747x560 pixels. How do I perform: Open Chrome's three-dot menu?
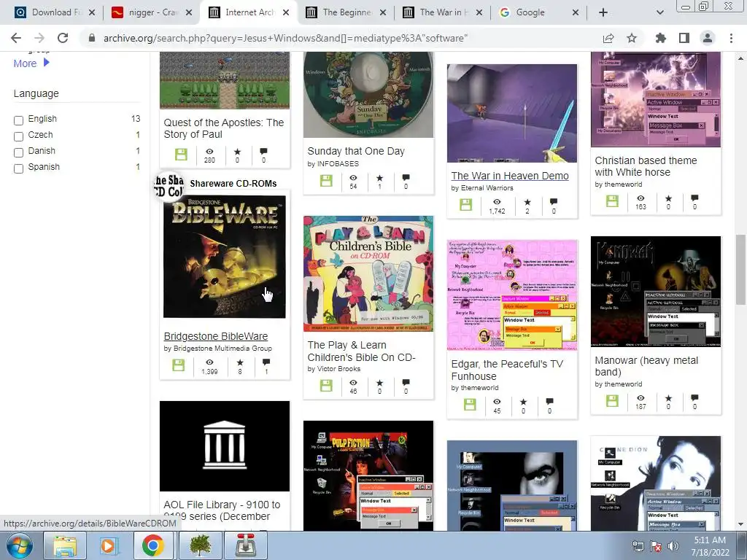coord(731,38)
